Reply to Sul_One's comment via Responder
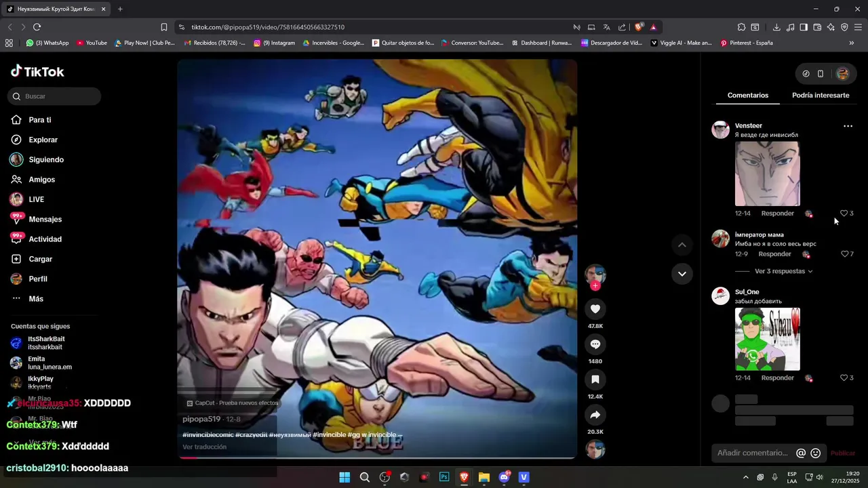Viewport: 868px width, 488px height. 777,378
